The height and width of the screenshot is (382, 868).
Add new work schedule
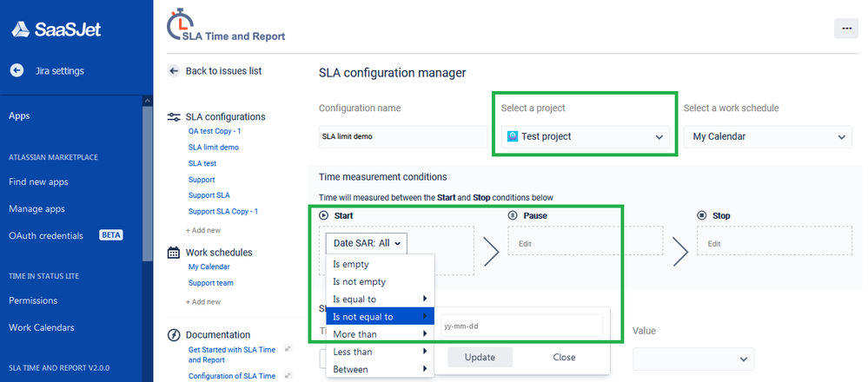203,302
